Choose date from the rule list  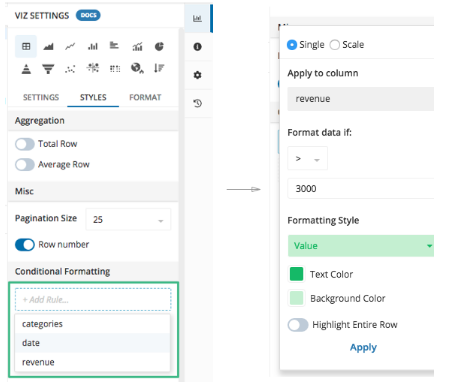[x=93, y=343]
